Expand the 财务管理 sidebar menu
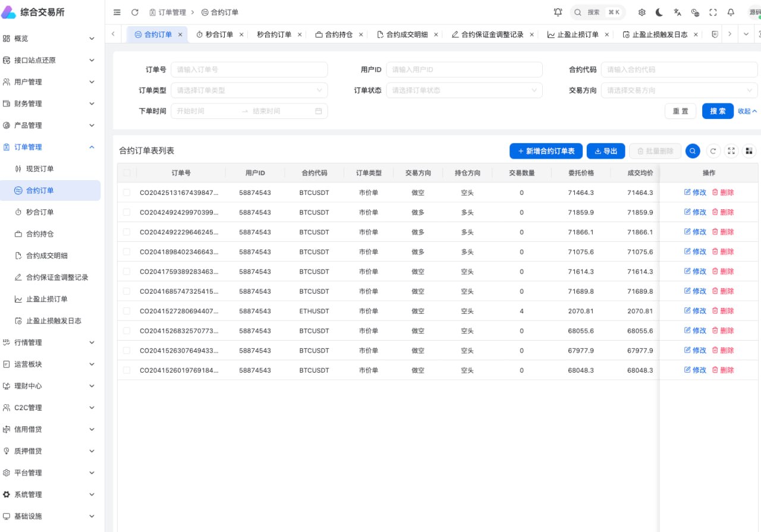Screen dimensions: 761x532 pos(49,103)
